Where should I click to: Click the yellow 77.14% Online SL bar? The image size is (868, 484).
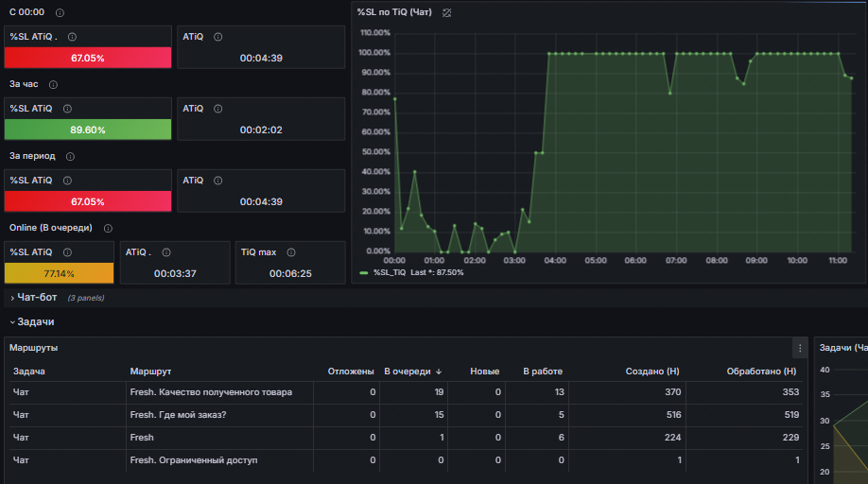[x=60, y=273]
